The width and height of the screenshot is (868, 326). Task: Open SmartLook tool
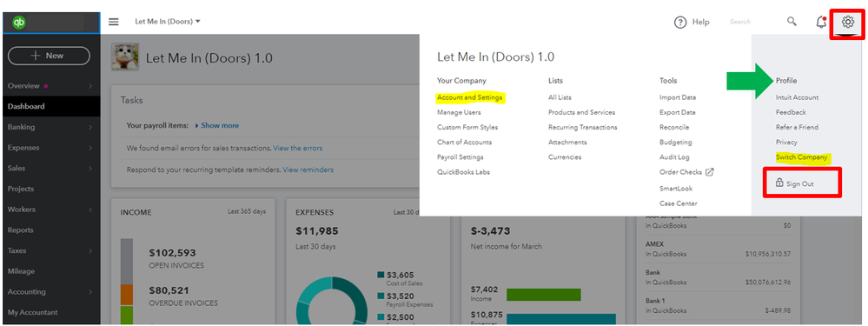coord(676,189)
